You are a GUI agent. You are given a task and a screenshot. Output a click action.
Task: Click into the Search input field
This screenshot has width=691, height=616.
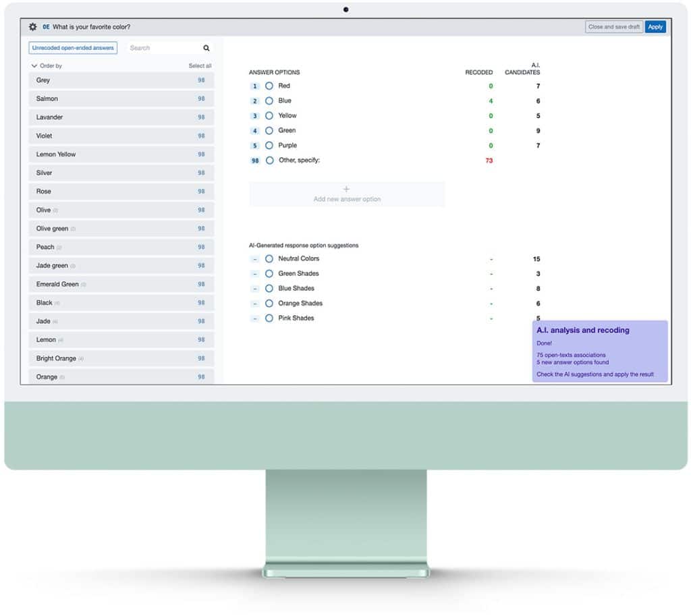pos(163,48)
